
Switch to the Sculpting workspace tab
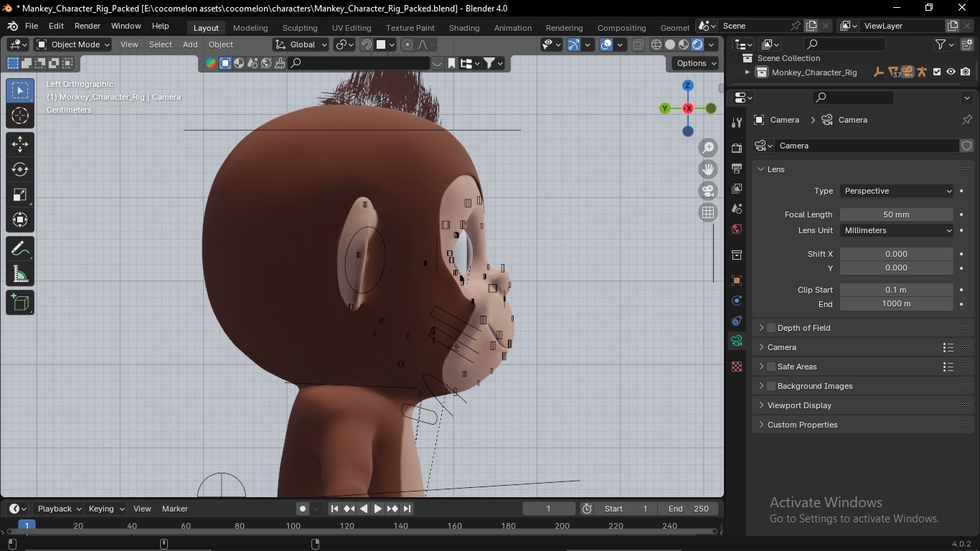(300, 28)
